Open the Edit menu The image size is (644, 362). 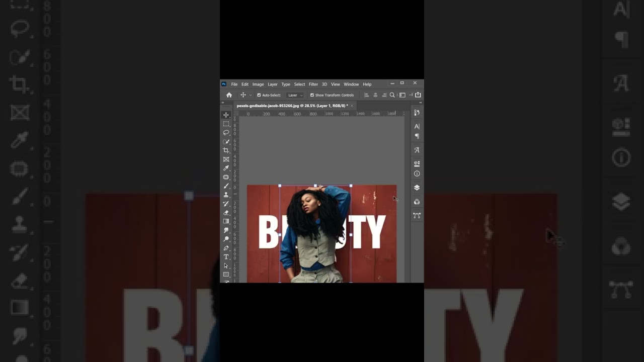(x=245, y=84)
